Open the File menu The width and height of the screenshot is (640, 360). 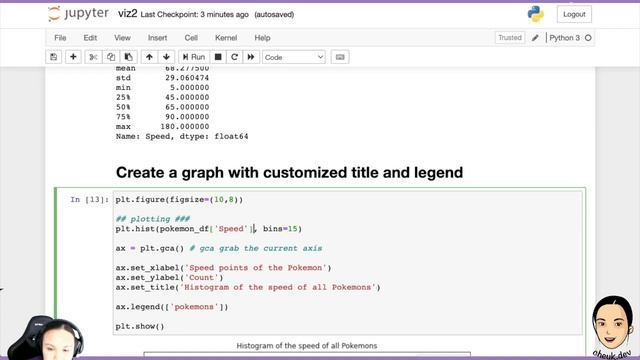point(60,38)
